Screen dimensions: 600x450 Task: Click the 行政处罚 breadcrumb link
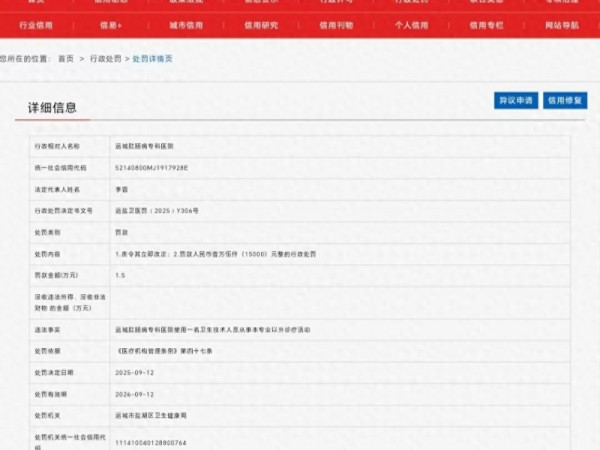[106, 60]
